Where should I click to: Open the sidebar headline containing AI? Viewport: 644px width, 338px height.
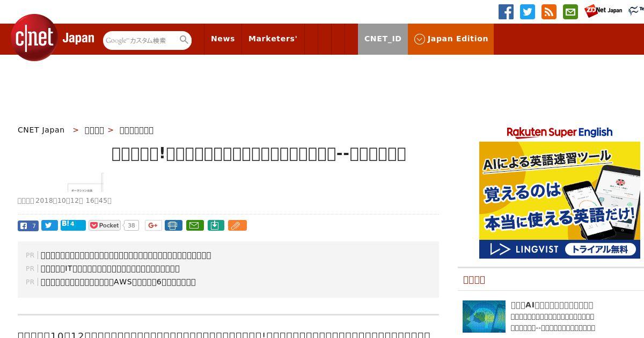552,305
